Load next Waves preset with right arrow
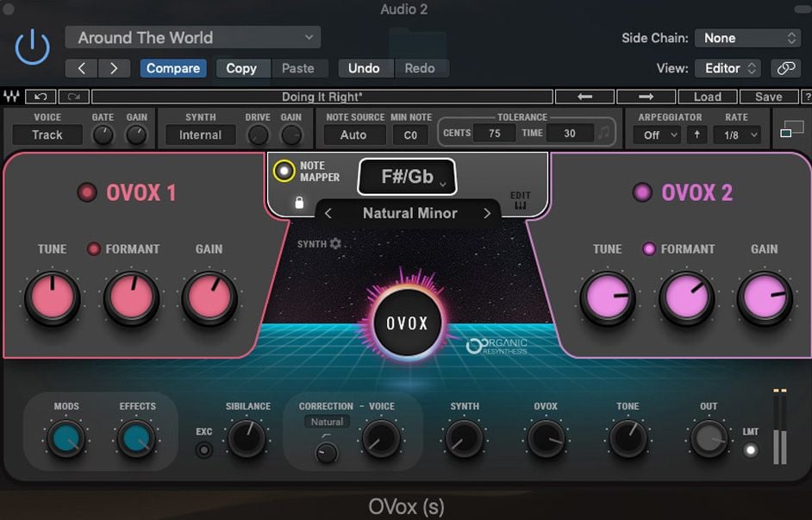Screen dimensions: 812x520 pyautogui.click(x=646, y=97)
